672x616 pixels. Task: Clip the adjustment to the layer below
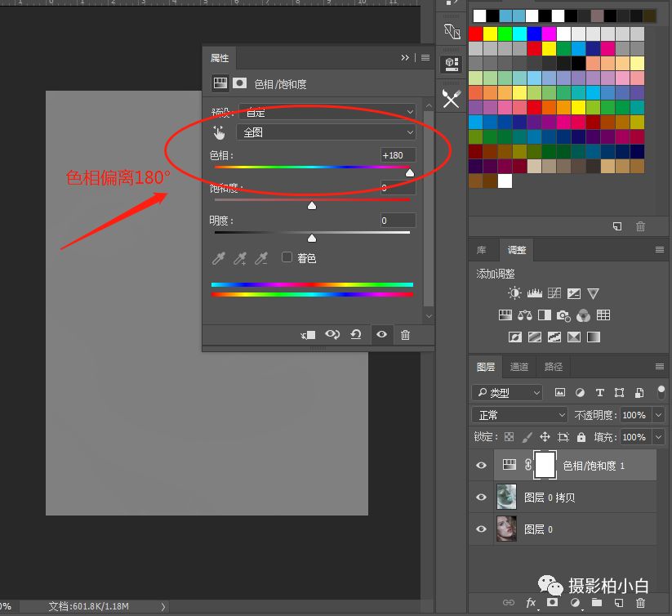(x=308, y=334)
